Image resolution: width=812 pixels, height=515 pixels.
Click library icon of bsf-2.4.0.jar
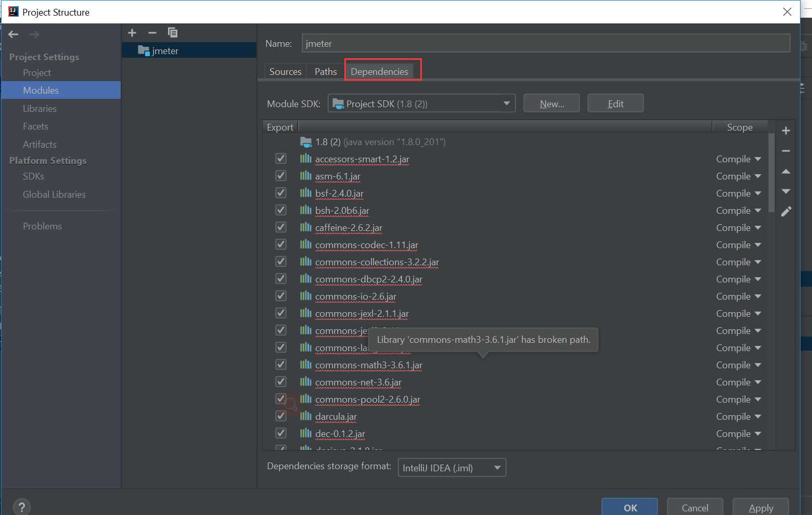306,193
